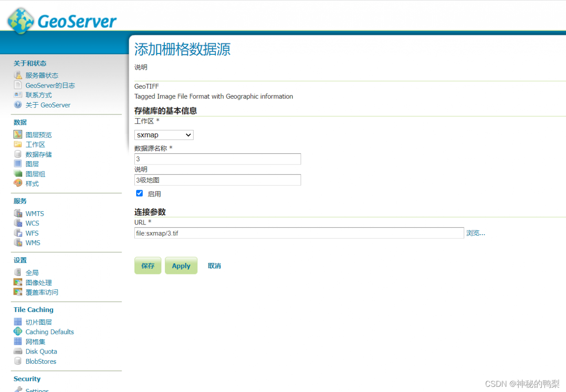This screenshot has height=392, width=566.
Task: Click the 联系方式 contact card icon
Action: (x=18, y=95)
